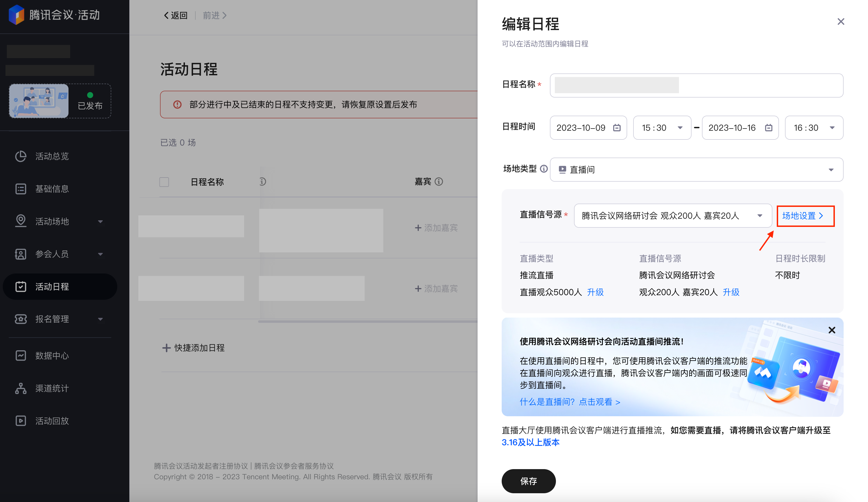Viewport: 868px width, 502px height.
Task: Click the end date field 2023-10-16
Action: pyautogui.click(x=740, y=128)
